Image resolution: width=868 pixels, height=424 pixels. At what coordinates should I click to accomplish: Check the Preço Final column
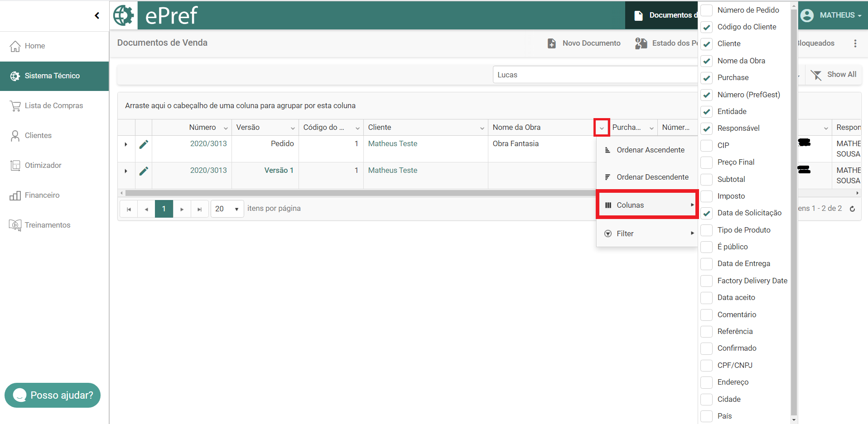tap(707, 162)
